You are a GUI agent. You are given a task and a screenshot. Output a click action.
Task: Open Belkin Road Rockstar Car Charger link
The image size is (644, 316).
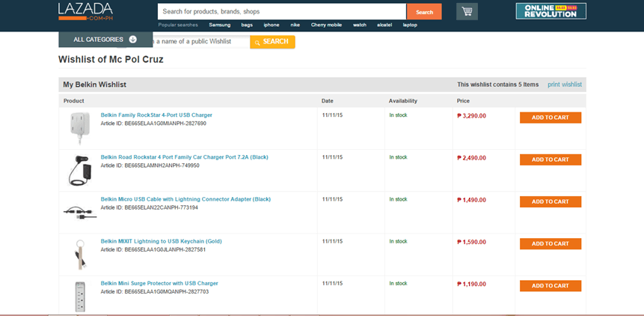(185, 157)
